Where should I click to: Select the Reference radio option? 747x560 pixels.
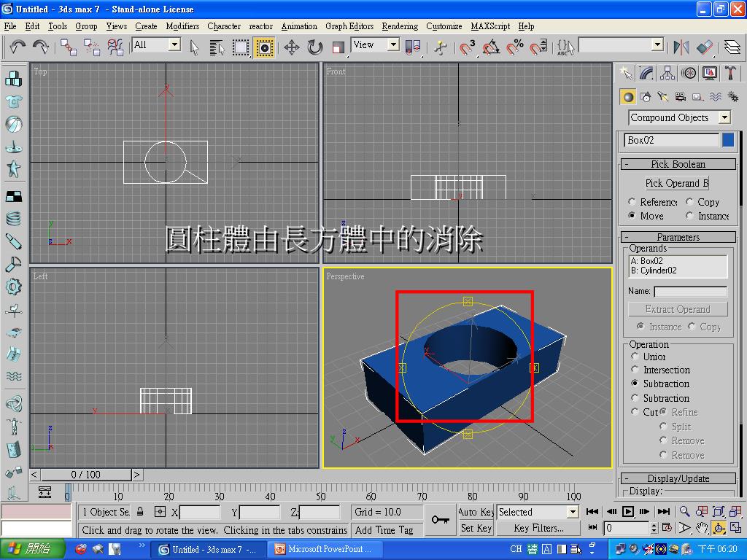[632, 201]
